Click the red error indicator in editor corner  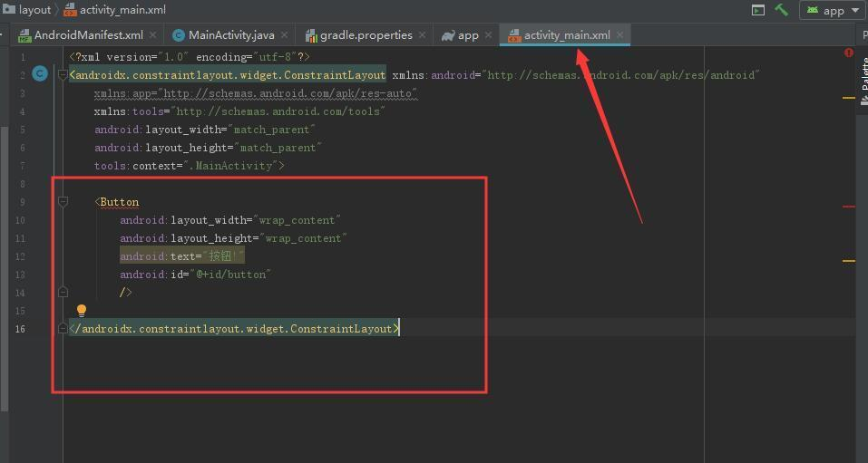coord(849,53)
